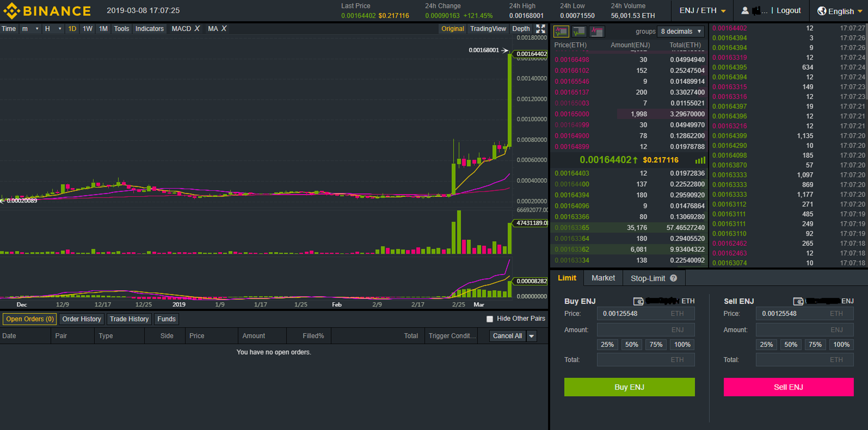Click the green Buy ENJ button
Screen dimensions: 868x430
[x=629, y=387]
